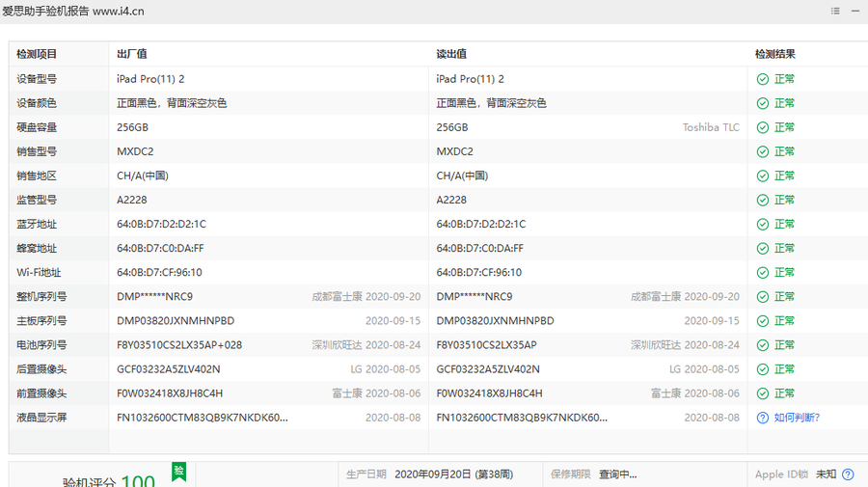Click the 检测结果 column header
This screenshot has height=487, width=868.
tap(775, 54)
